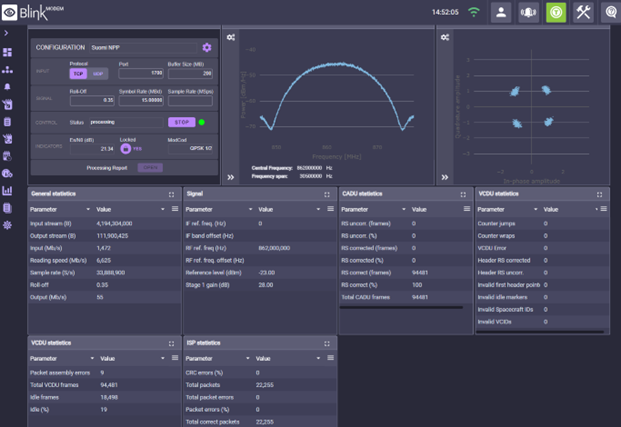Viewport: 621px width, 427px height.
Task: Select the RF ref. freq (Hz) row
Action: point(260,248)
